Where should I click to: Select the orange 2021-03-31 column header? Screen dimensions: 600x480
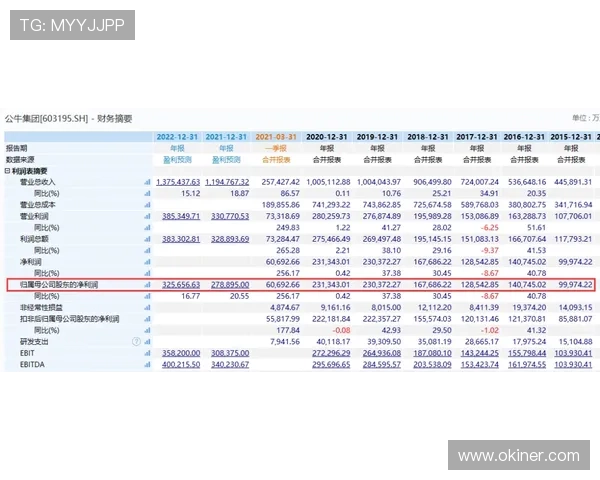[276, 135]
